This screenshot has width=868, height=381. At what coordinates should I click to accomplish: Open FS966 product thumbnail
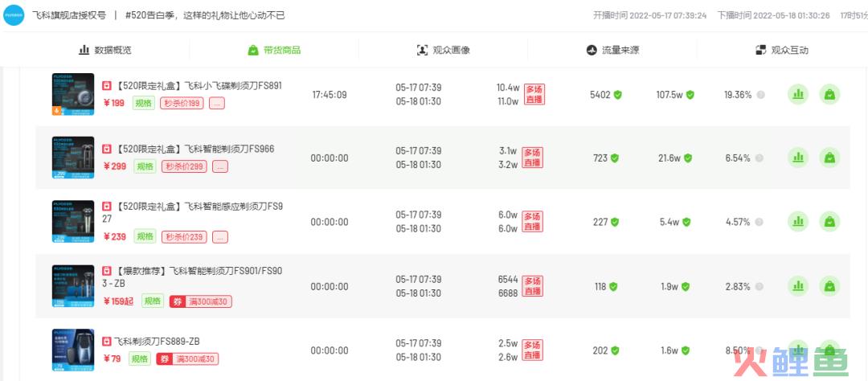pyautogui.click(x=73, y=158)
